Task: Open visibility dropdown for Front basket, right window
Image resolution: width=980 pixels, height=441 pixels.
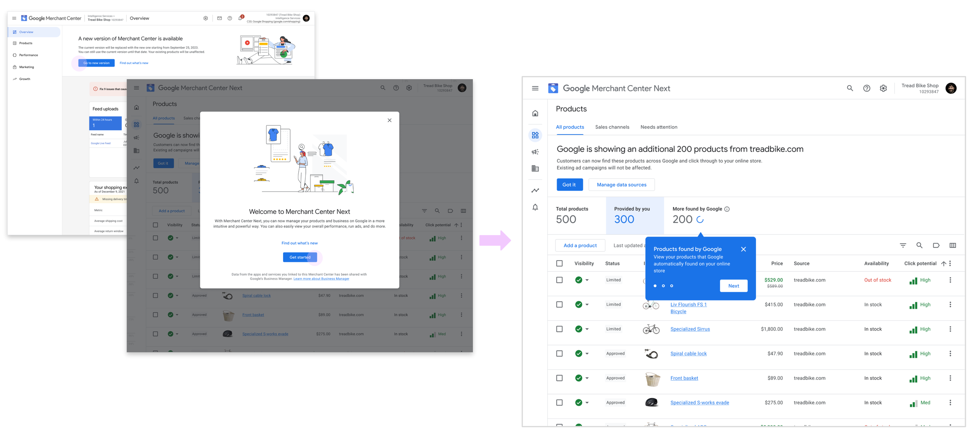Action: (x=587, y=378)
